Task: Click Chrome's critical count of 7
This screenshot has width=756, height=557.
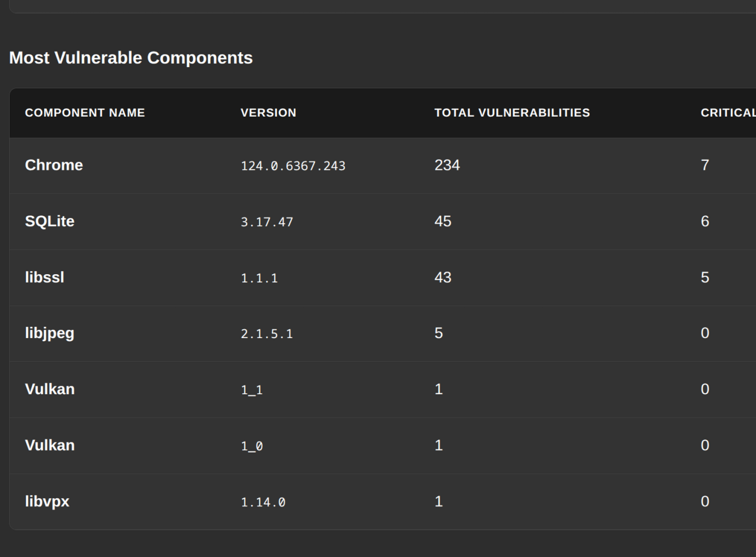Action: point(705,165)
